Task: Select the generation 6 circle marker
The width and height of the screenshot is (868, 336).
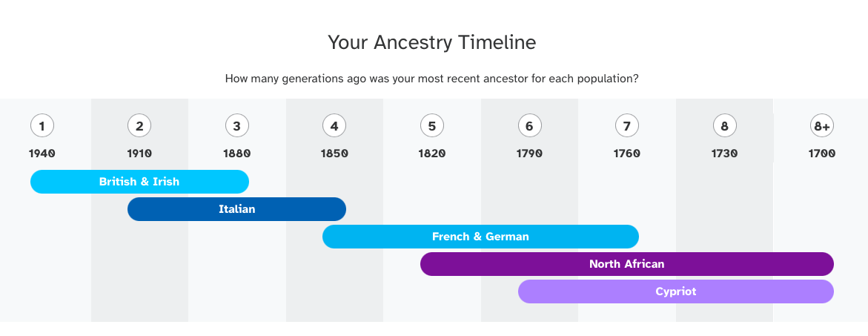Action: 529,126
